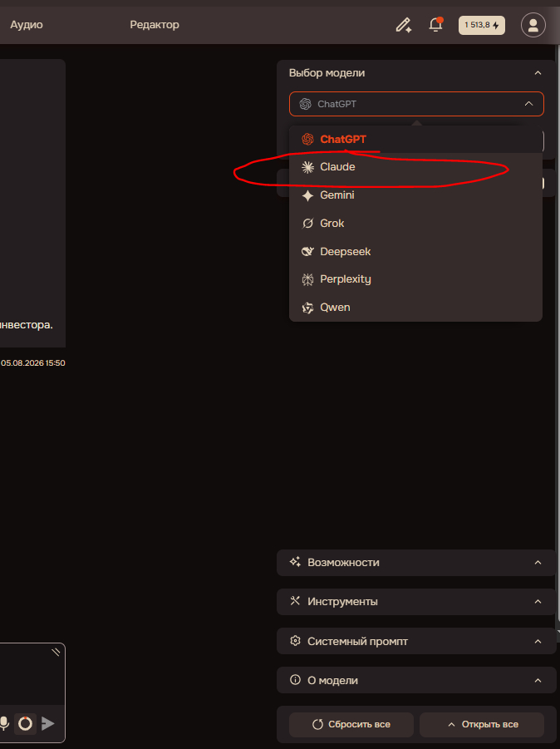Click the 1 513,8 credits balance badge
This screenshot has width=560, height=749.
pos(482,25)
